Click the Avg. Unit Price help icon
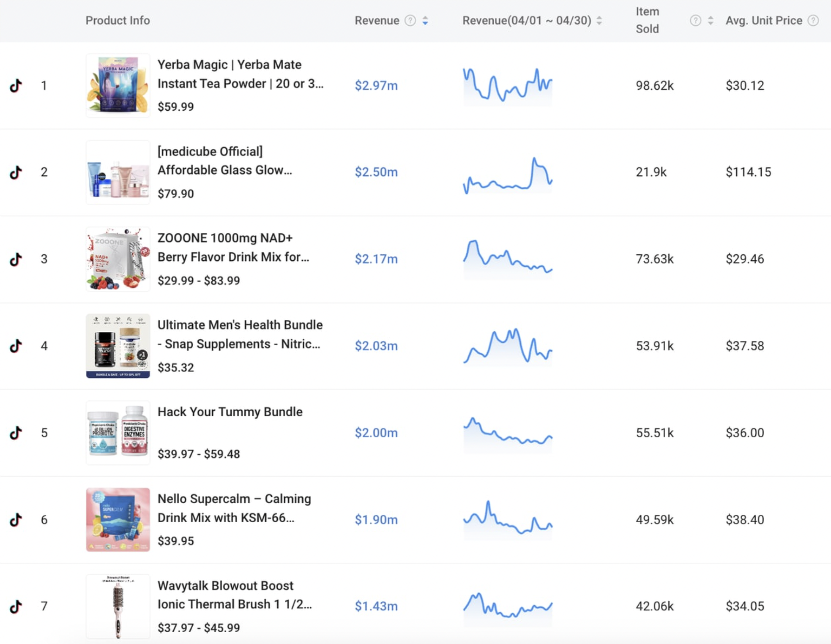 (812, 20)
